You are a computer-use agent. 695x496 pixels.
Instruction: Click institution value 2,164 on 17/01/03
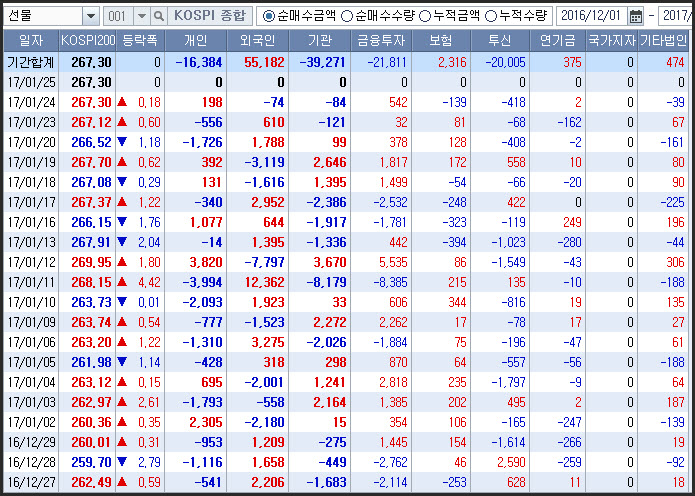click(330, 402)
